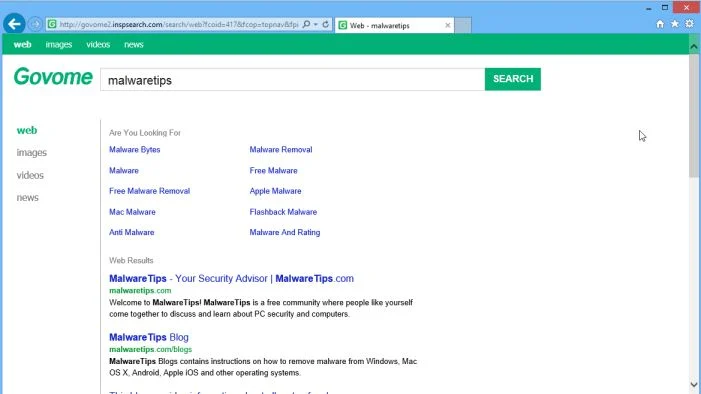Select 'images' in the green top navigation bar
The height and width of the screenshot is (394, 701).
pos(59,45)
